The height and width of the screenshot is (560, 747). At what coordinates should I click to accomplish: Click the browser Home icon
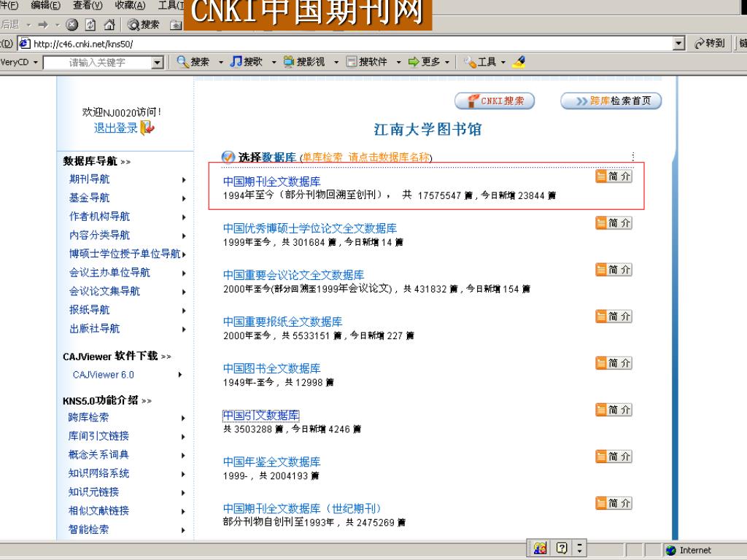[x=109, y=24]
